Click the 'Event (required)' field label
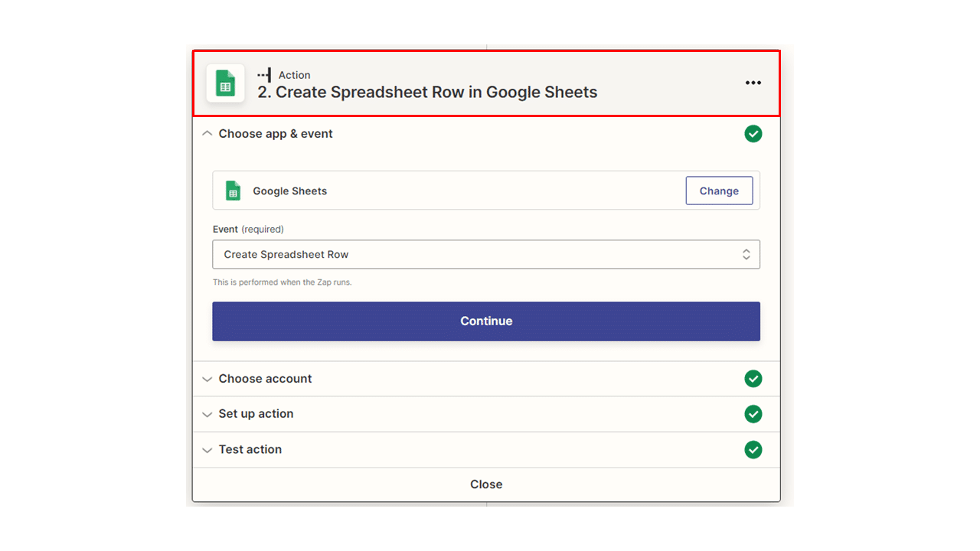This screenshot has width=980, height=551. tap(248, 229)
